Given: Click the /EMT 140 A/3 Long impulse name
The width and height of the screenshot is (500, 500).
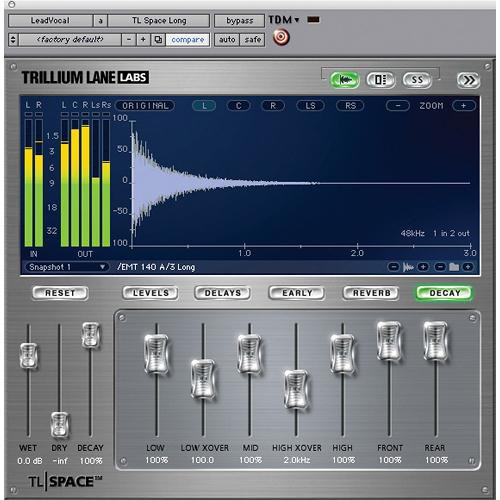Looking at the screenshot, I should coord(156,267).
